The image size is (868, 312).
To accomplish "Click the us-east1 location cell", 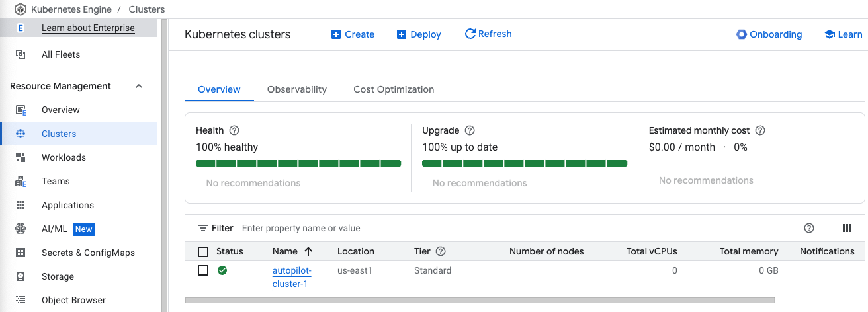I will tap(355, 270).
